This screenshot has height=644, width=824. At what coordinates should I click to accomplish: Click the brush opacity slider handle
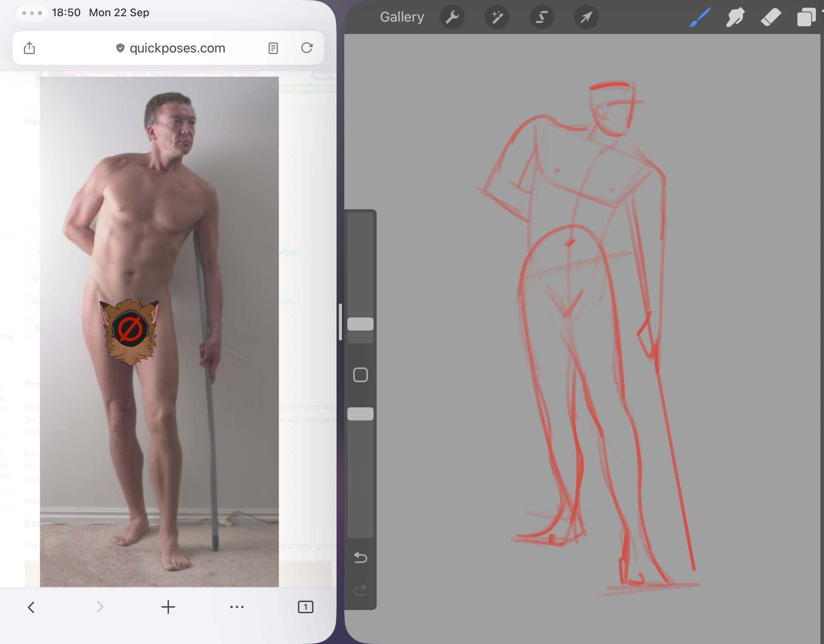tap(360, 414)
